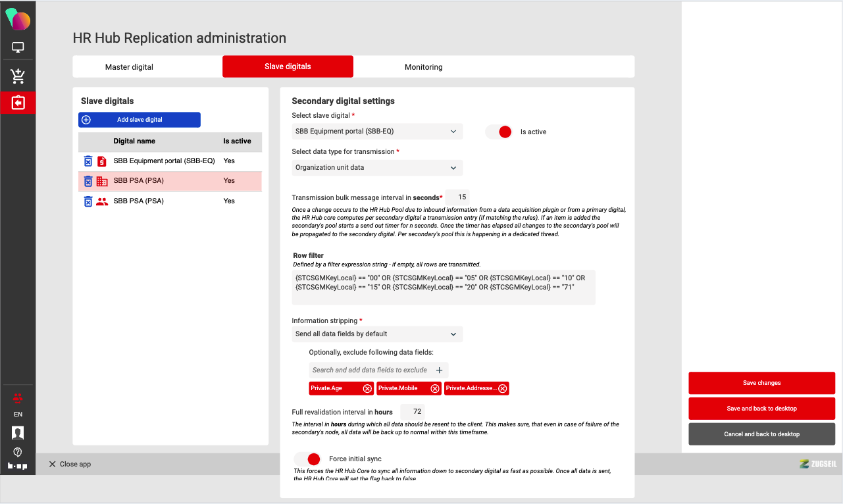This screenshot has height=504, width=843.
Task: Open the help question mark icon
Action: 18,452
